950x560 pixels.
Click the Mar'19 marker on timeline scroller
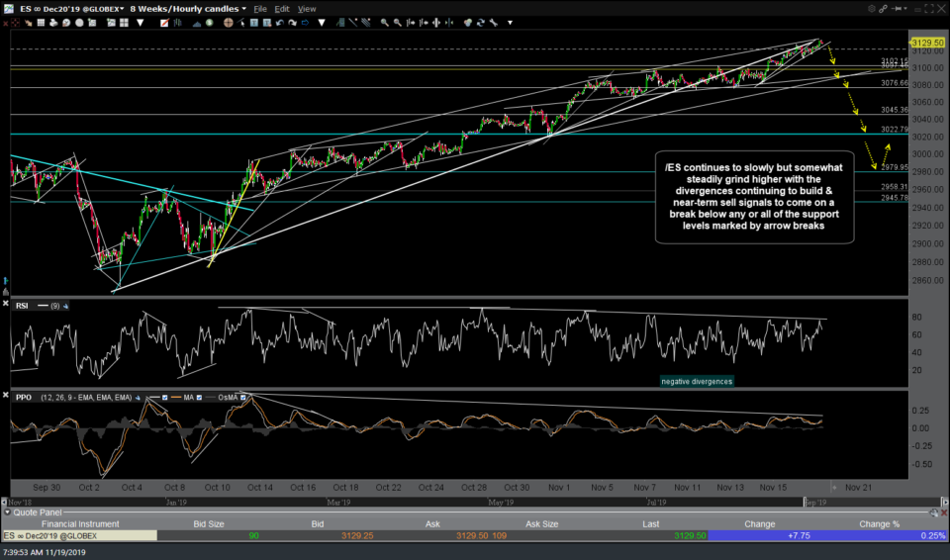338,503
